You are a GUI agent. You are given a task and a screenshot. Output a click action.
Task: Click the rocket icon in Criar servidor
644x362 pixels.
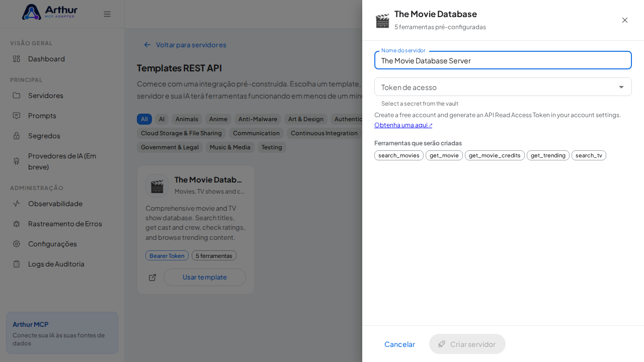coord(442,344)
